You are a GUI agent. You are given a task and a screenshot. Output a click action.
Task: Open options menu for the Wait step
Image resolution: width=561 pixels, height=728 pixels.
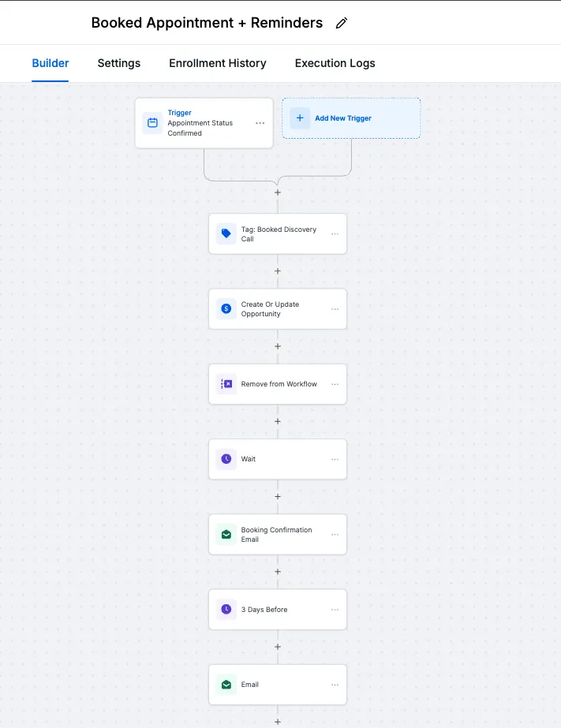click(x=335, y=459)
